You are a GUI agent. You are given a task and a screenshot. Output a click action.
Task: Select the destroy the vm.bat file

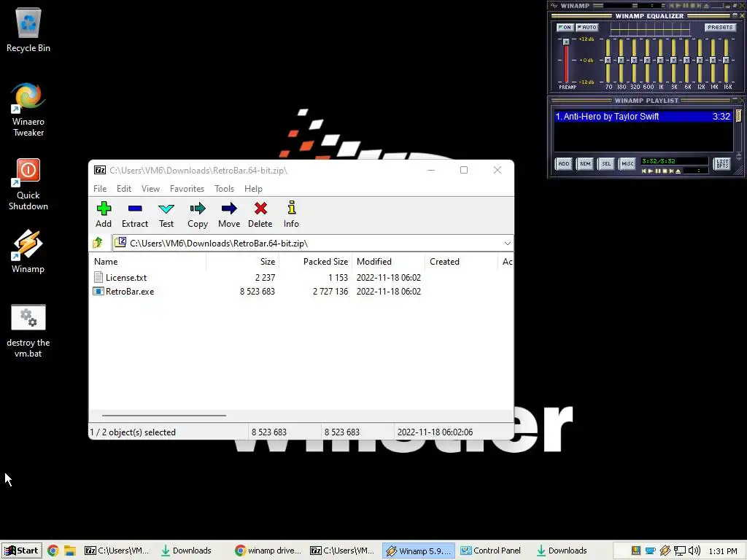pyautogui.click(x=28, y=331)
